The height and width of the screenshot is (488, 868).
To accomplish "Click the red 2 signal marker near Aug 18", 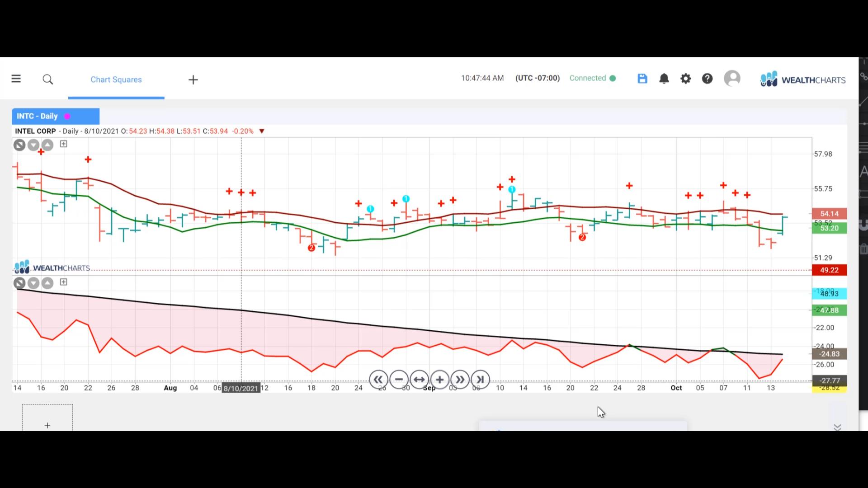I will 311,248.
